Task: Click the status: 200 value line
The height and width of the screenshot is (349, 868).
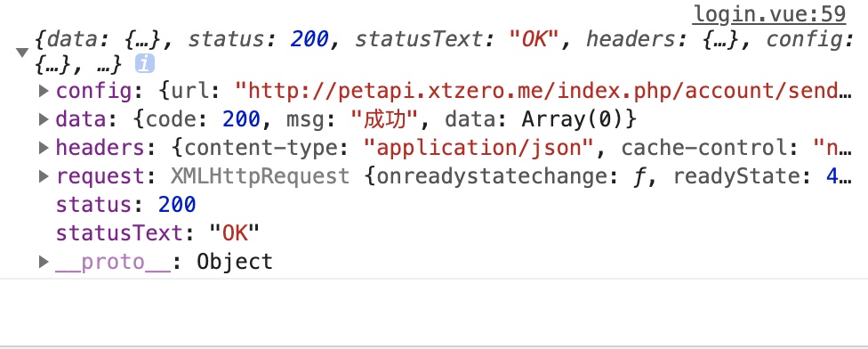Action: tap(125, 205)
